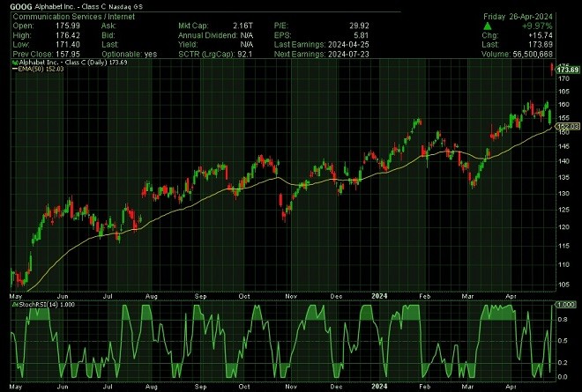Viewport: 582px width, 392px height.
Task: Click the Open value 175.99
Action: point(68,26)
